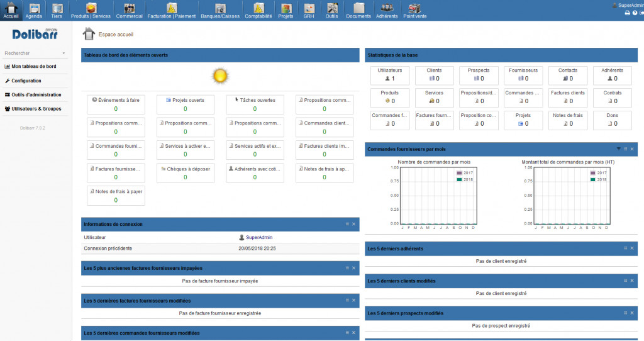Open Facturation | Paiement menu
The image size is (644, 341).
point(171,11)
